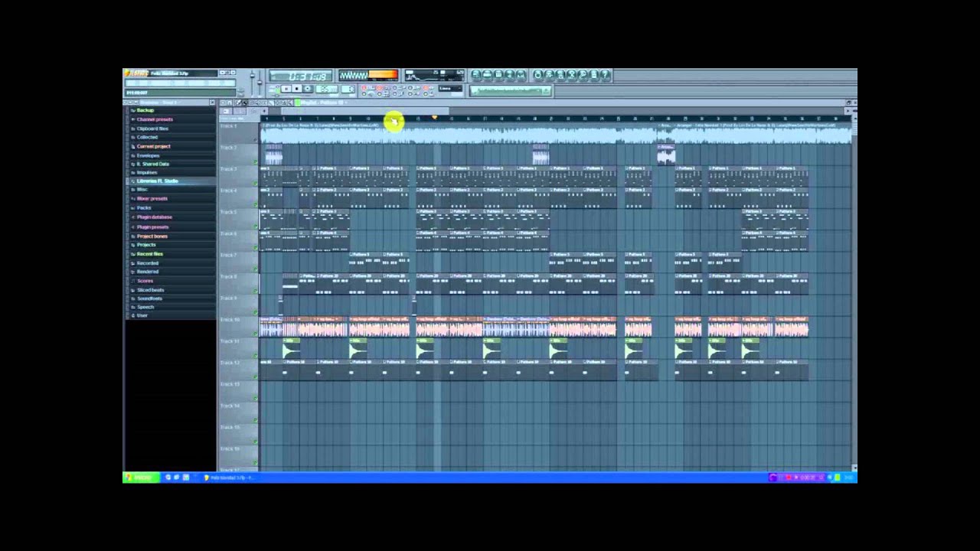Open the Playlist view from the toolbar
Viewport: 980px width, 551px height.
476,75
